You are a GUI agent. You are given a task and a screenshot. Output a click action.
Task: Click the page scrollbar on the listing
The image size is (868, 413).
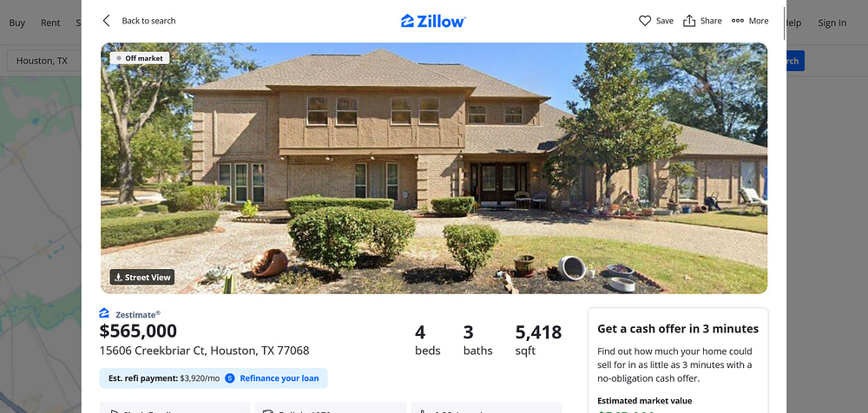click(784, 23)
